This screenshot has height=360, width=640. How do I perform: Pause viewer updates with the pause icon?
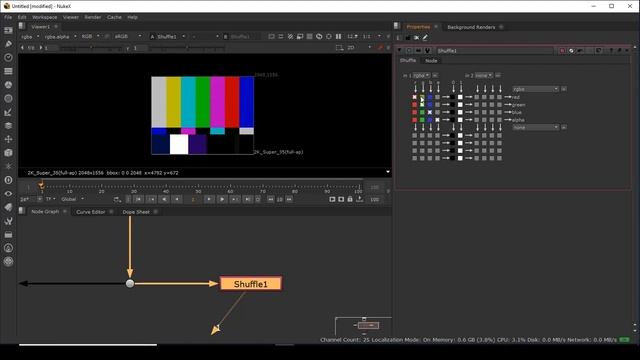point(338,36)
